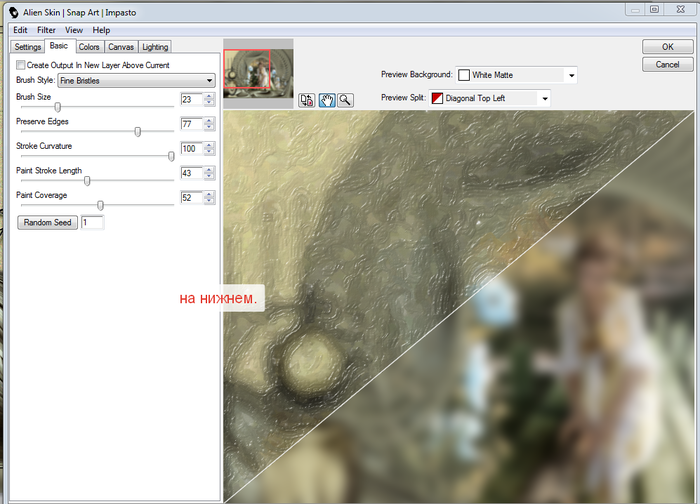This screenshot has height=504, width=700.
Task: Maximize the Snap Art window
Action: 654,10
